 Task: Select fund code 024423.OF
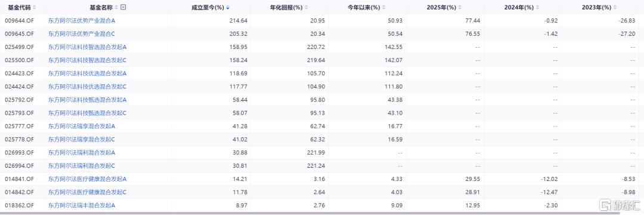tap(19, 73)
